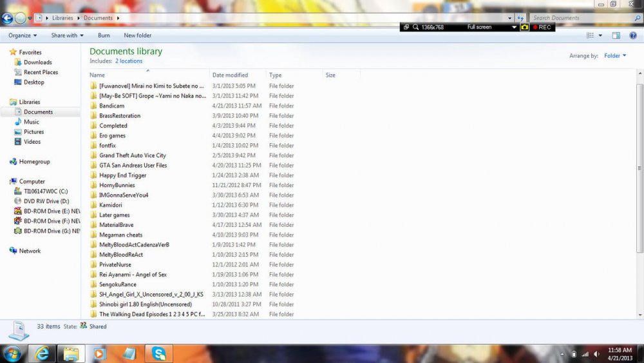
Task: Open the Organize menu
Action: pyautogui.click(x=23, y=35)
